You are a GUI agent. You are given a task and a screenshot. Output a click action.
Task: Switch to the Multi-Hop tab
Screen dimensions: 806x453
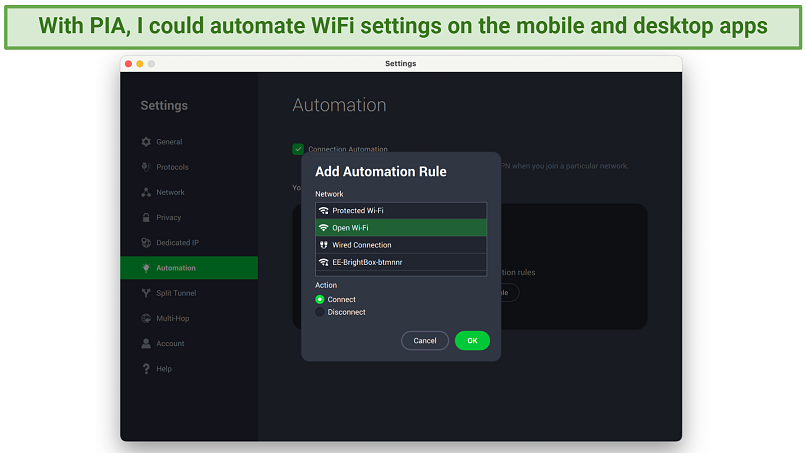coord(189,318)
